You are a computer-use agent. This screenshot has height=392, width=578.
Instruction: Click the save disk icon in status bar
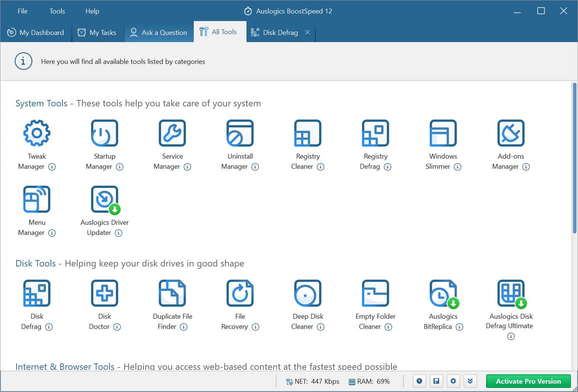[x=436, y=381]
